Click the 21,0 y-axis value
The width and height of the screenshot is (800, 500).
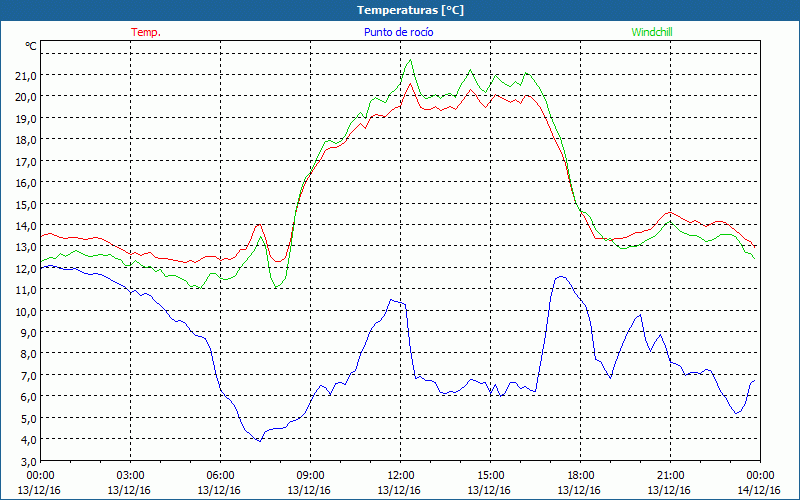point(26,76)
